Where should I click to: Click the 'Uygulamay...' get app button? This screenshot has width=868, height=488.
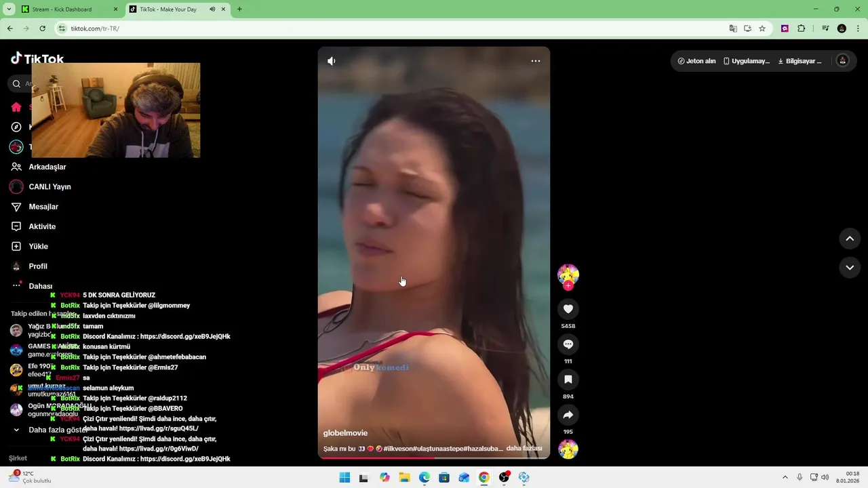[x=747, y=61]
